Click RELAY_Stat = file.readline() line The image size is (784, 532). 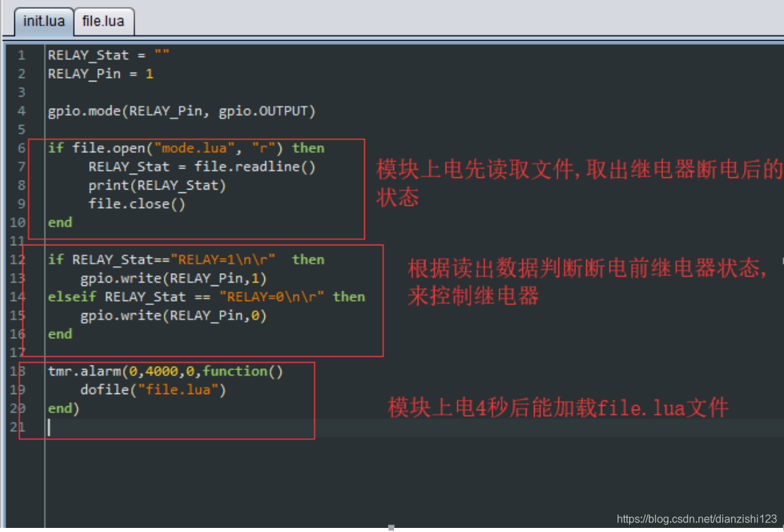coord(202,167)
